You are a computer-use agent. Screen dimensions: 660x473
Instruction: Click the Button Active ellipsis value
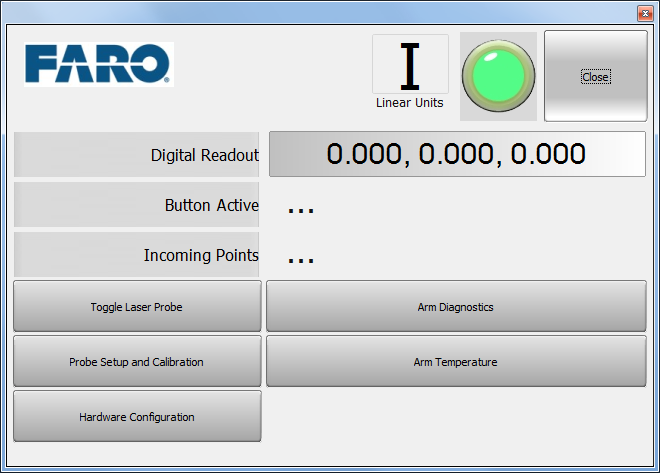(x=301, y=208)
